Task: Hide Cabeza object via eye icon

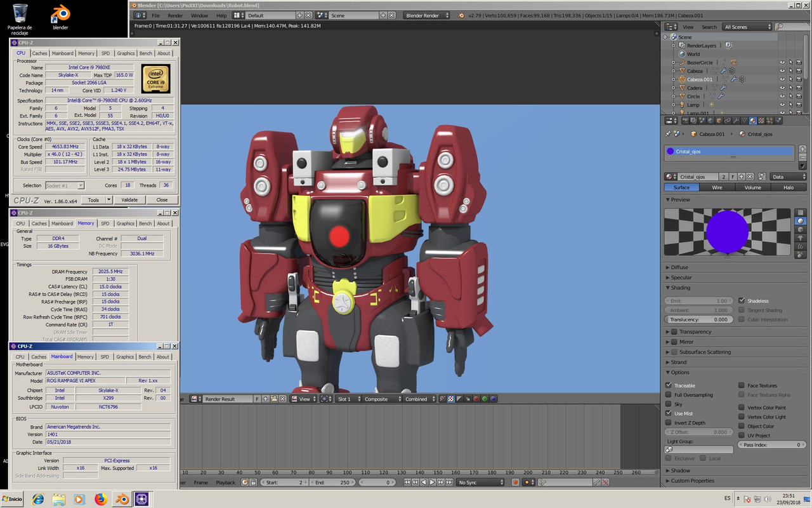Action: point(782,71)
